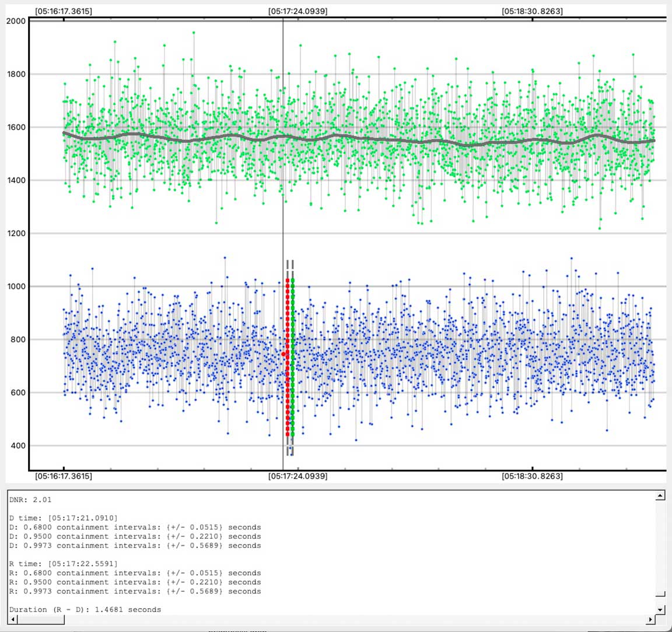The image size is (672, 632).
Task: Click the 'D time: [05:17:21.0910]' line
Action: pos(63,518)
